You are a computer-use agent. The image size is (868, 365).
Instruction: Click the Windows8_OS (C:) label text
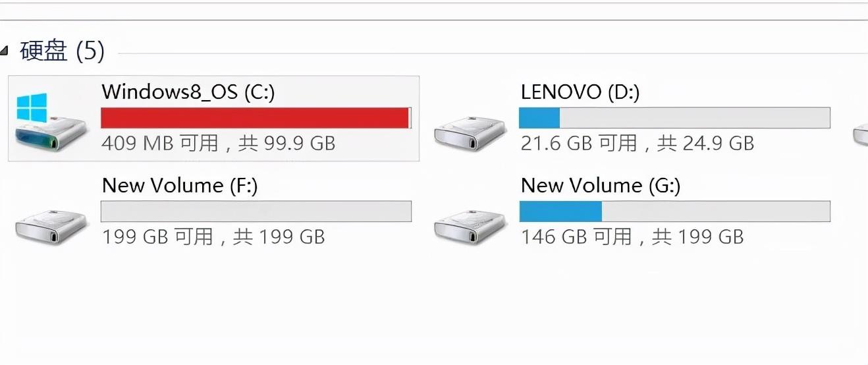click(188, 92)
